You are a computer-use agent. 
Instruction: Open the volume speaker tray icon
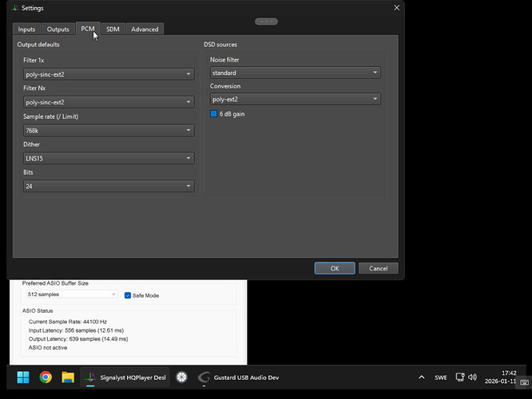(x=472, y=377)
